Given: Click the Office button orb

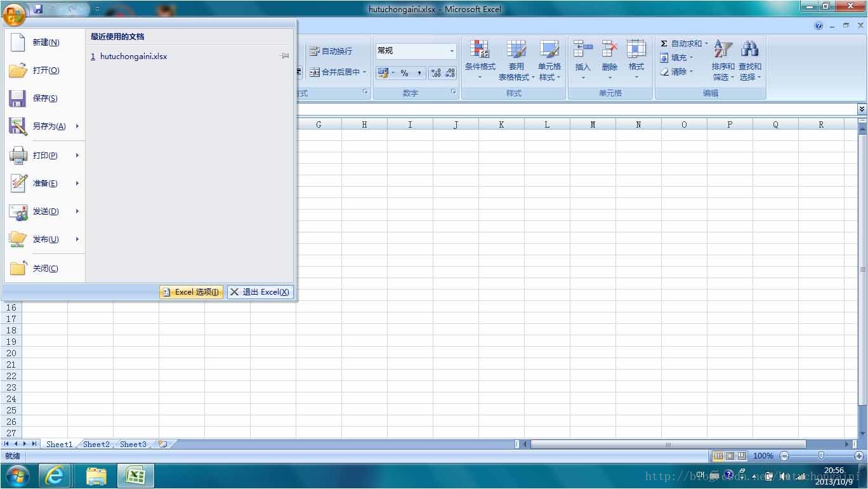Looking at the screenshot, I should pos(14,14).
